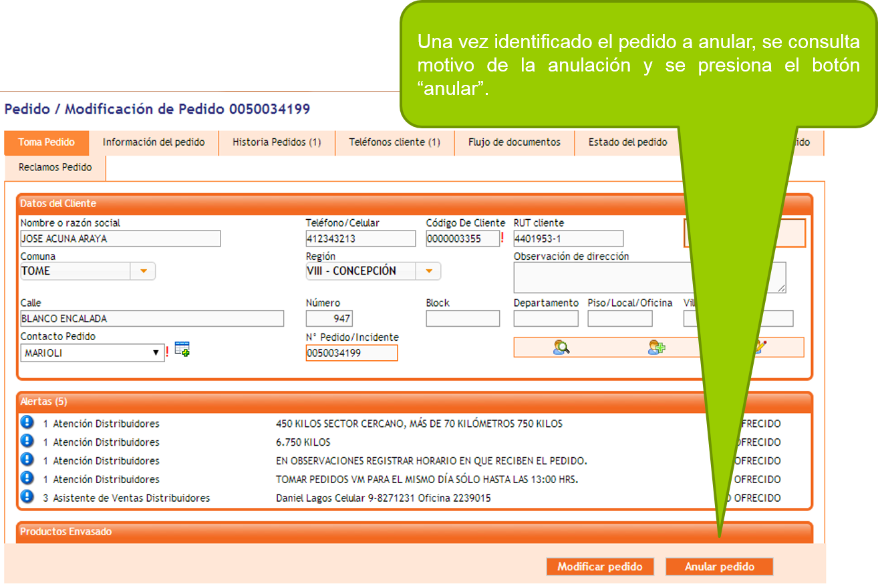Click the RUT cliente field

point(568,239)
